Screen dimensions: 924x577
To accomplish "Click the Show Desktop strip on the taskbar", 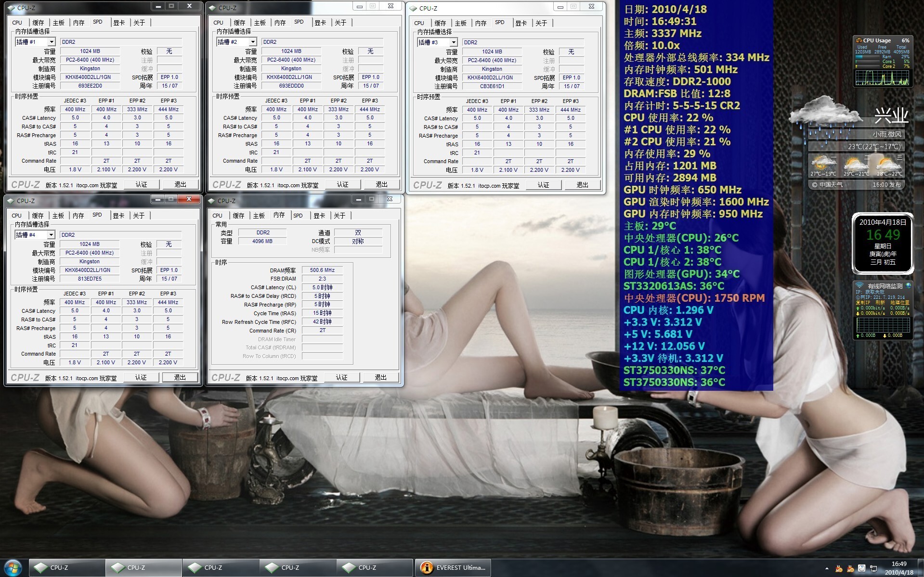I will 921,568.
